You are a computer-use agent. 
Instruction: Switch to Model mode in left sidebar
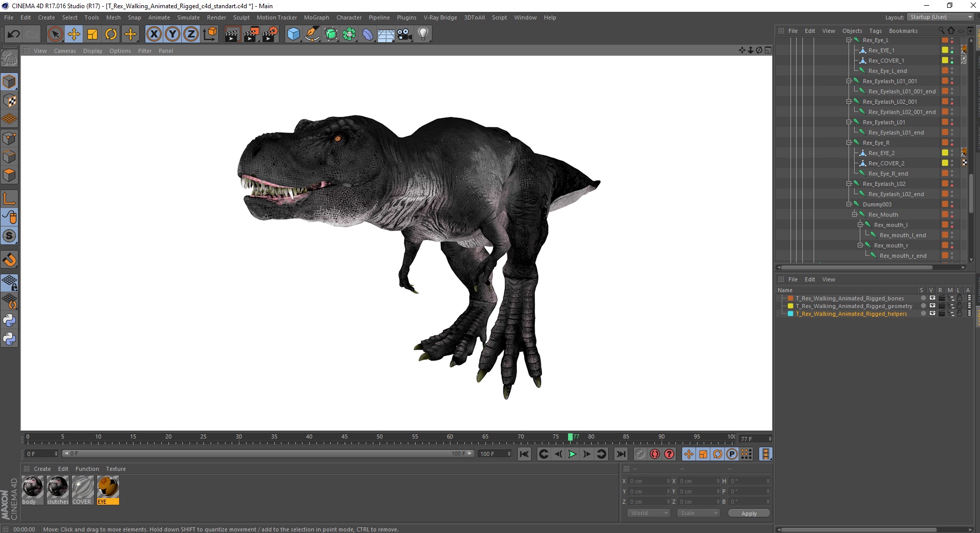tap(9, 82)
